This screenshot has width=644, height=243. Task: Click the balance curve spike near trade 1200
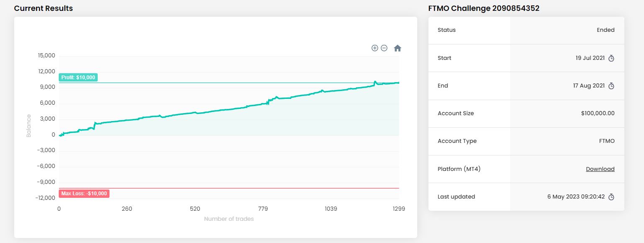pos(375,82)
